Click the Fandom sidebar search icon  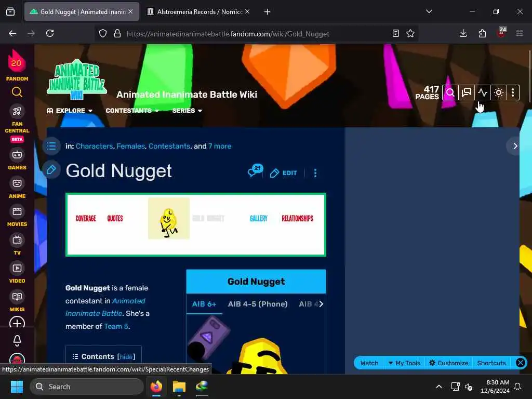click(17, 92)
